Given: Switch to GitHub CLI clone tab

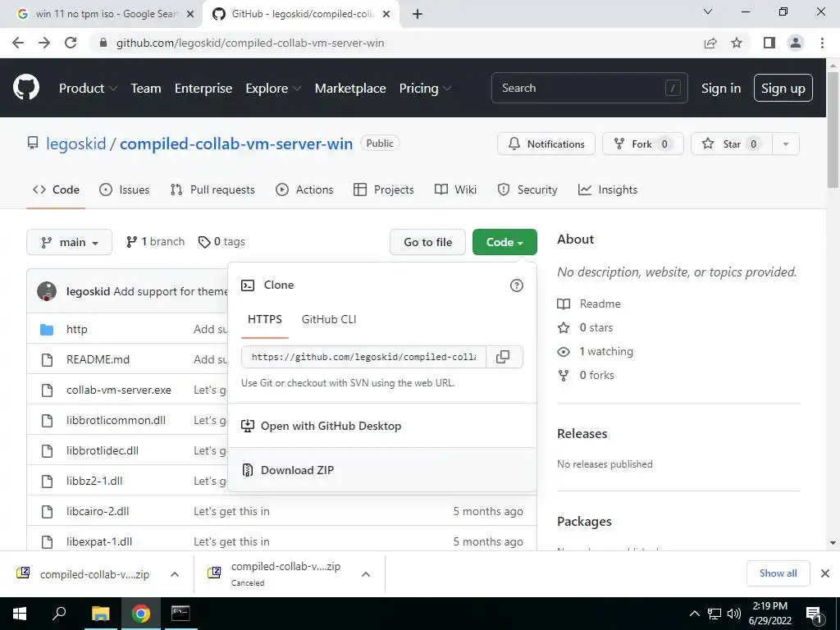Looking at the screenshot, I should [x=329, y=319].
